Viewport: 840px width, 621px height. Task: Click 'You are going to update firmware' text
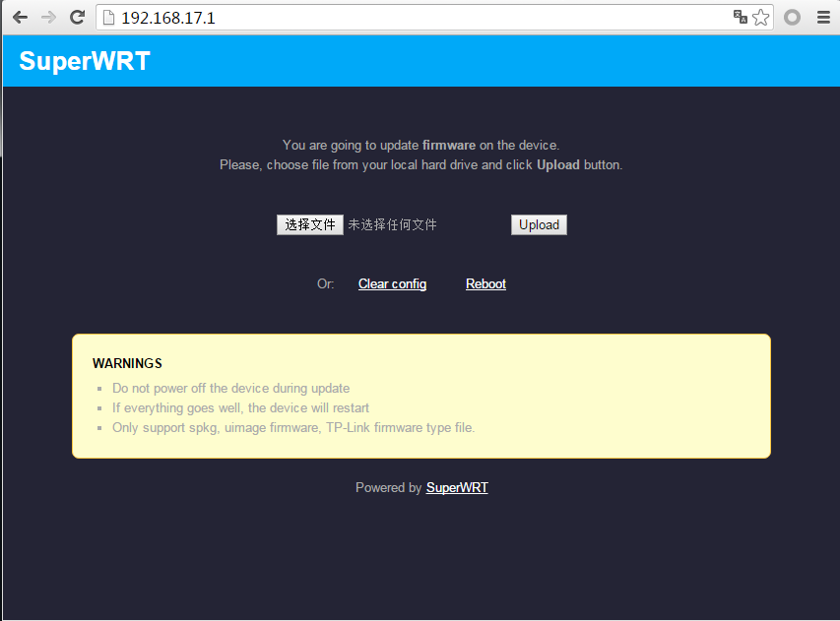pyautogui.click(x=421, y=145)
